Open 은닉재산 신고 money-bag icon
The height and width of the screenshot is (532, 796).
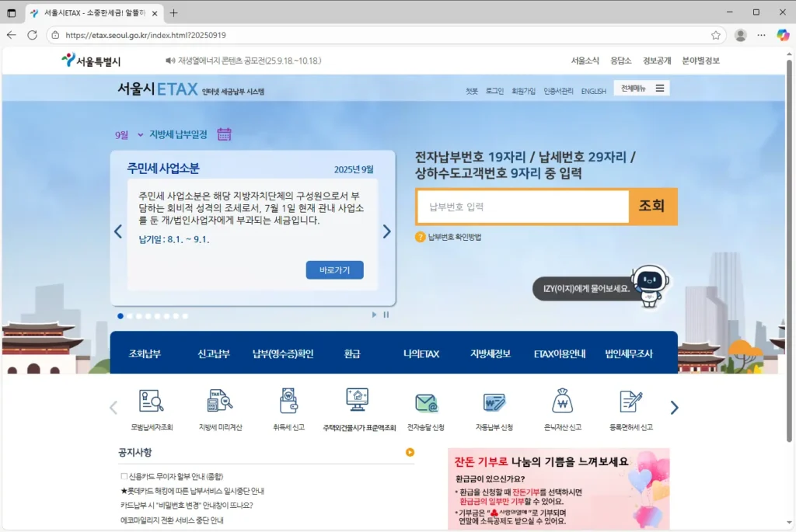561,402
